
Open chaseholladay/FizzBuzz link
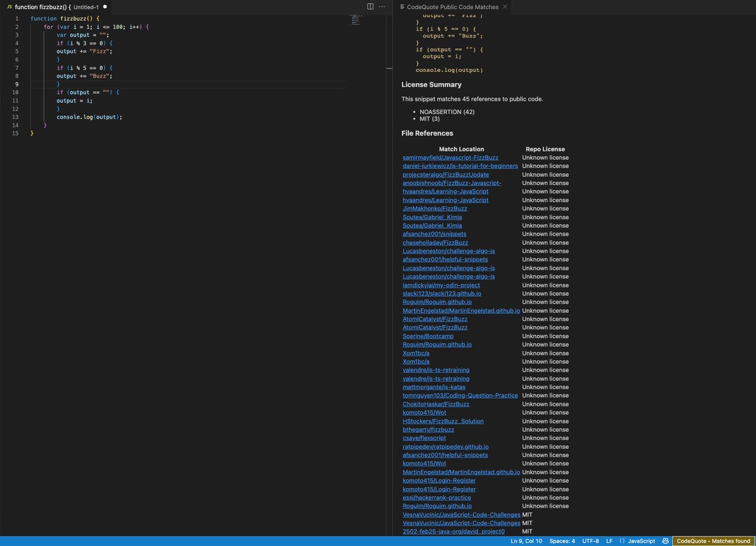435,242
